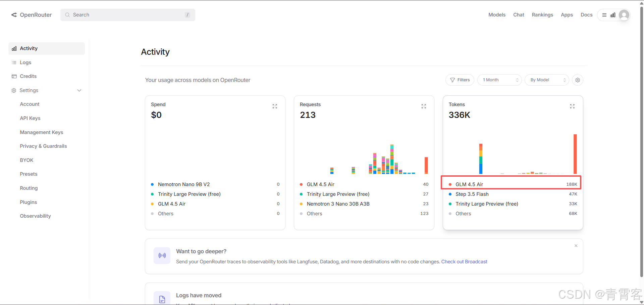Click the page vertical scrollbar
Viewport: 644px width, 305px height.
point(642,141)
